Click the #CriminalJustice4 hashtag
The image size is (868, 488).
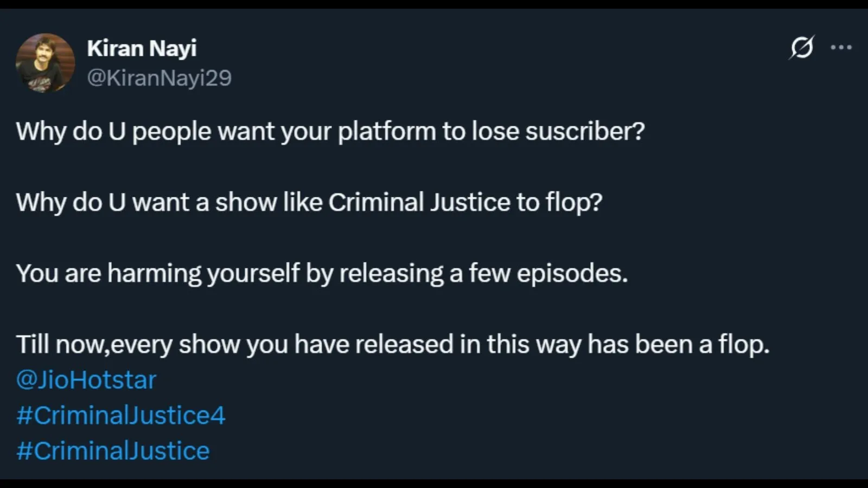120,415
